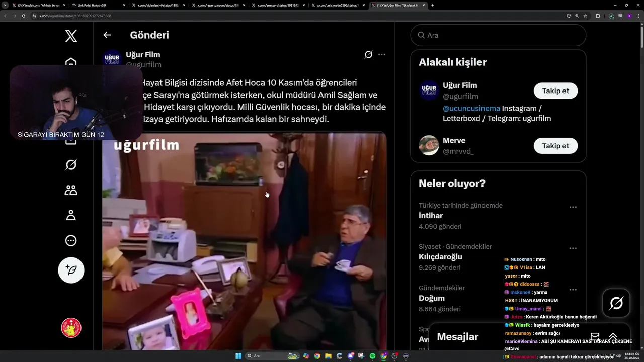
Task: Switch to the x.com/enessyri tab
Action: 279,5
